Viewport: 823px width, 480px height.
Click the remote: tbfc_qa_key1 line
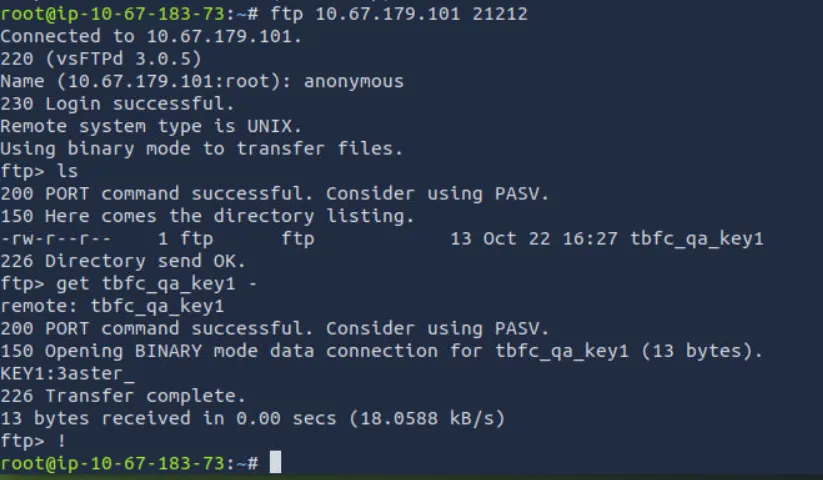tap(112, 306)
